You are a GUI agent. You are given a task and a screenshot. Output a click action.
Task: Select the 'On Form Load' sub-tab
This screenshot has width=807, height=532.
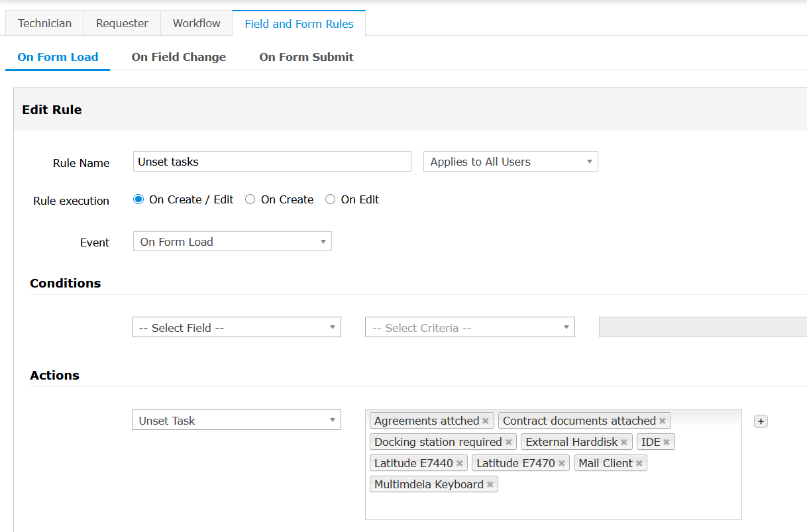(x=58, y=57)
